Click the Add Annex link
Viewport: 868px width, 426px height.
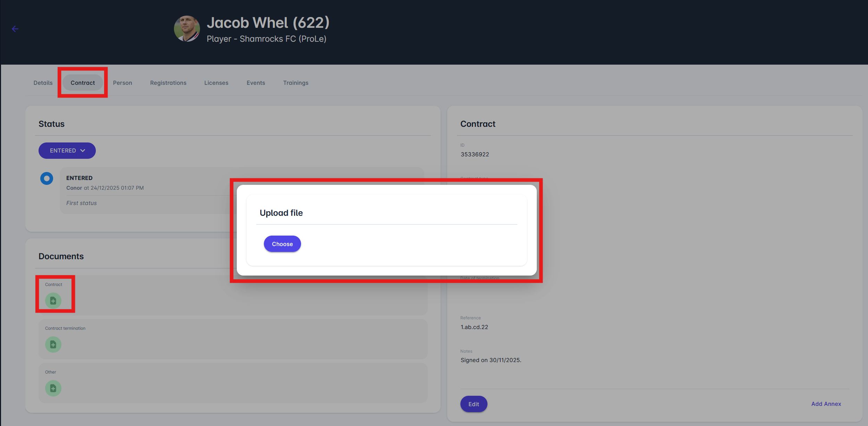826,404
